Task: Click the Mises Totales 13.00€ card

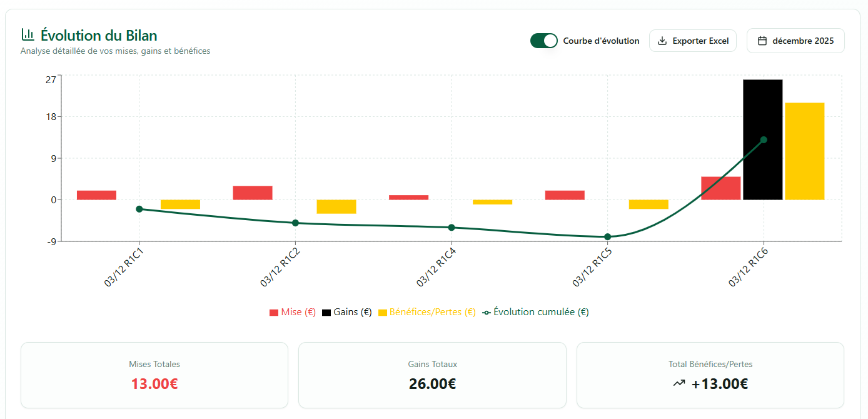Action: pyautogui.click(x=154, y=375)
